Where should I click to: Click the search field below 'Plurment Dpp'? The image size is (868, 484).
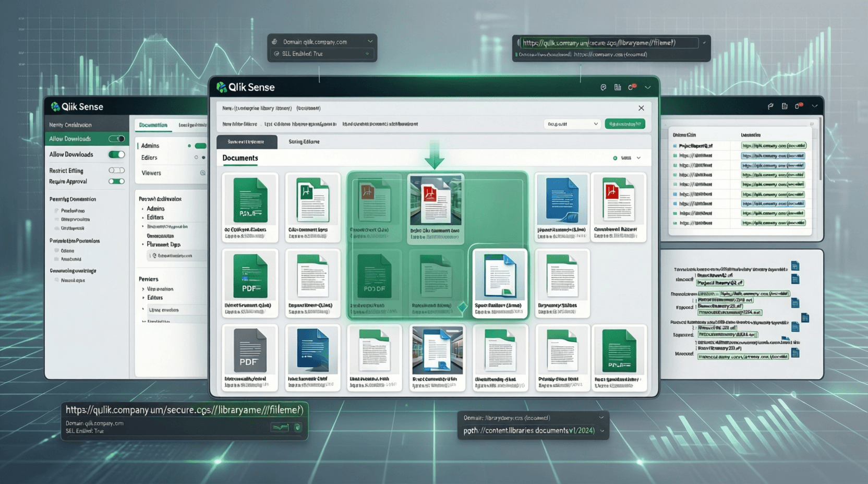pyautogui.click(x=177, y=256)
